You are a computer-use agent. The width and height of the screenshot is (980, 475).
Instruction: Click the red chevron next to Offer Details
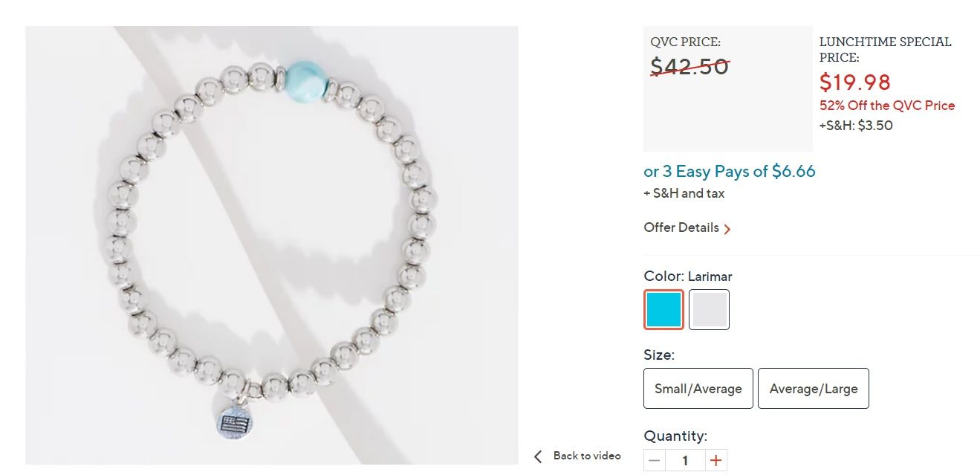727,229
